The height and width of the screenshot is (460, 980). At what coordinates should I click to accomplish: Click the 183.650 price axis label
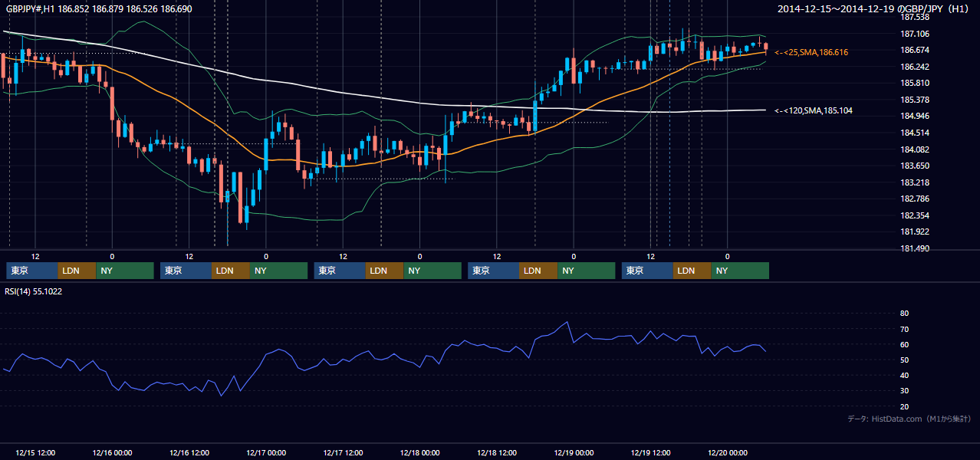coord(915,166)
